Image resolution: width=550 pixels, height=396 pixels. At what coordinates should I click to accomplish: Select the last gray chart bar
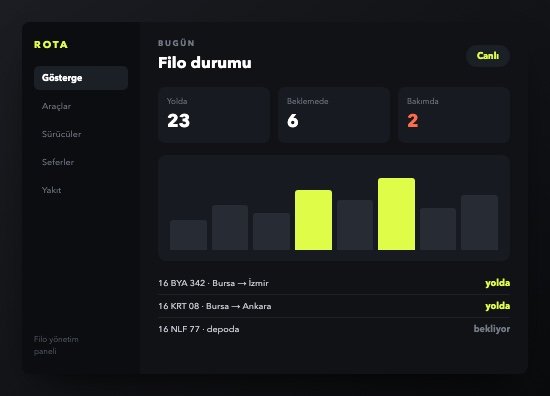click(479, 223)
